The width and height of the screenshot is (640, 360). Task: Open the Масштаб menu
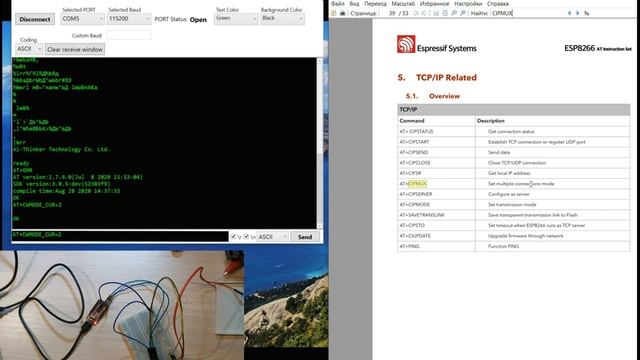tap(403, 4)
